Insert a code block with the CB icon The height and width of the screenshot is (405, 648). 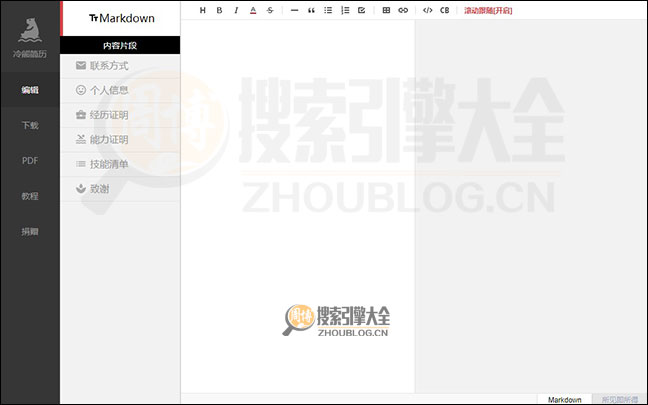tap(445, 10)
